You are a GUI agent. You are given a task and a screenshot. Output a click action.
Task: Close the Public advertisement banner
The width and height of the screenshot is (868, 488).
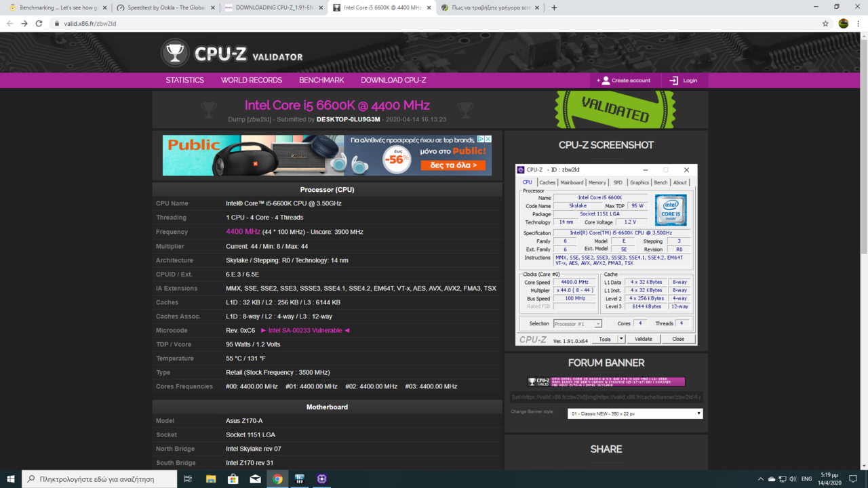[488, 139]
